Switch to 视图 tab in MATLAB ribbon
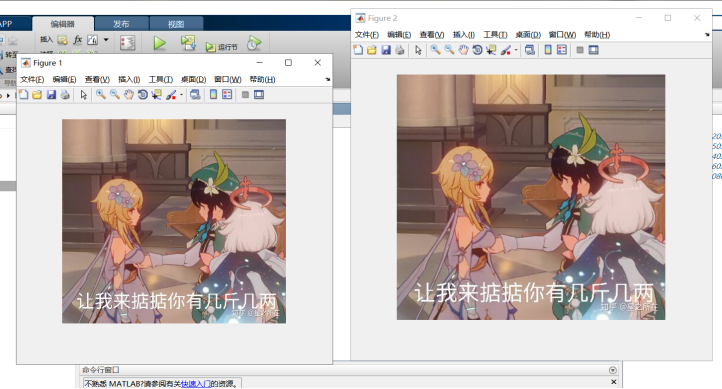 point(176,24)
